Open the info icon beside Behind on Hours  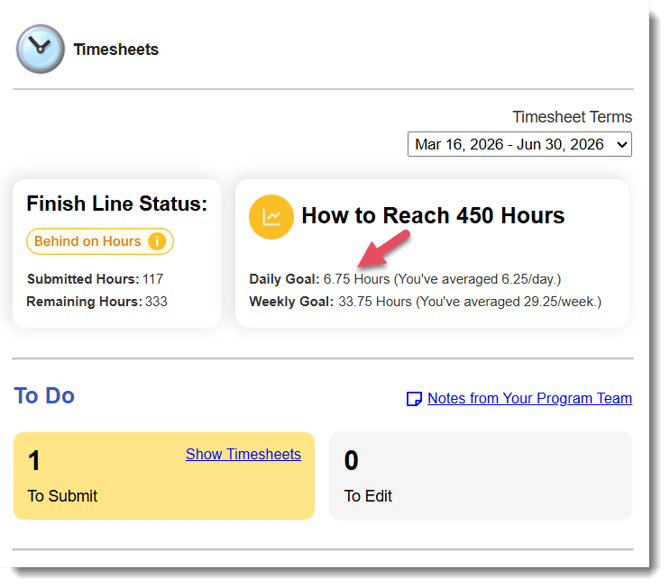[157, 241]
